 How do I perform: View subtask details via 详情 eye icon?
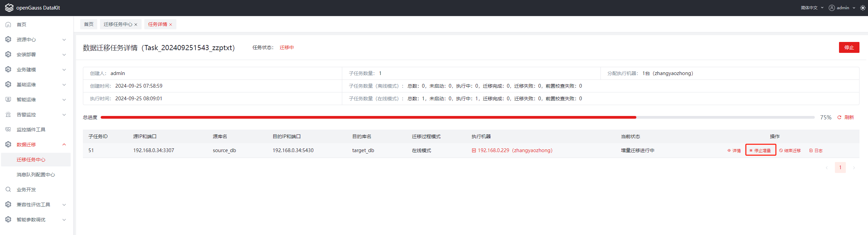click(729, 150)
